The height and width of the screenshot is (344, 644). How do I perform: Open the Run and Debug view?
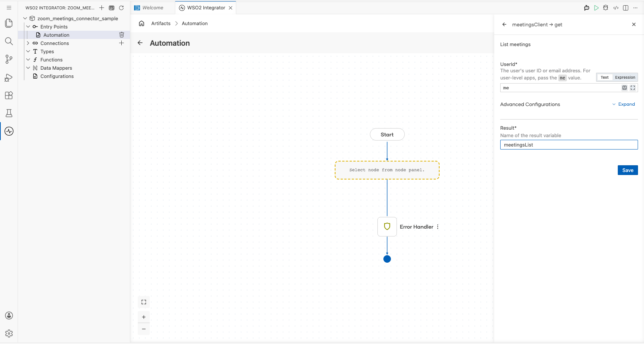tap(9, 77)
